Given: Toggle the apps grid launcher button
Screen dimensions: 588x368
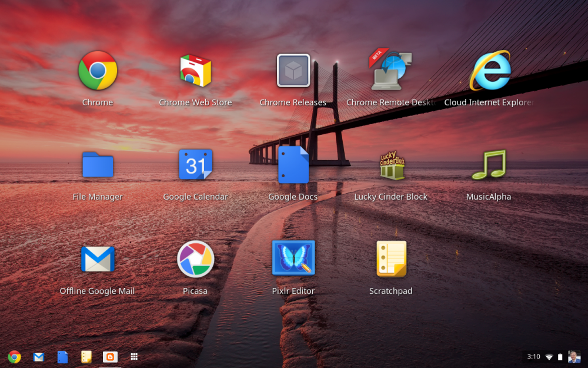Looking at the screenshot, I should click(134, 357).
